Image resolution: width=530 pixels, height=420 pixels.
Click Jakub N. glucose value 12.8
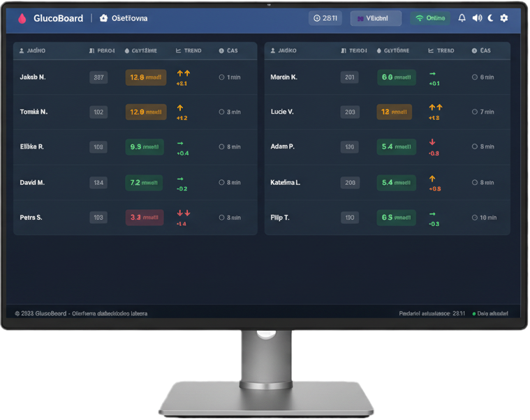[x=146, y=77]
